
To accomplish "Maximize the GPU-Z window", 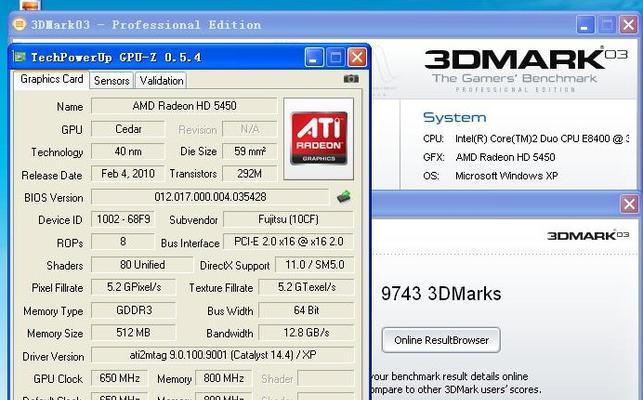I will pos(335,57).
